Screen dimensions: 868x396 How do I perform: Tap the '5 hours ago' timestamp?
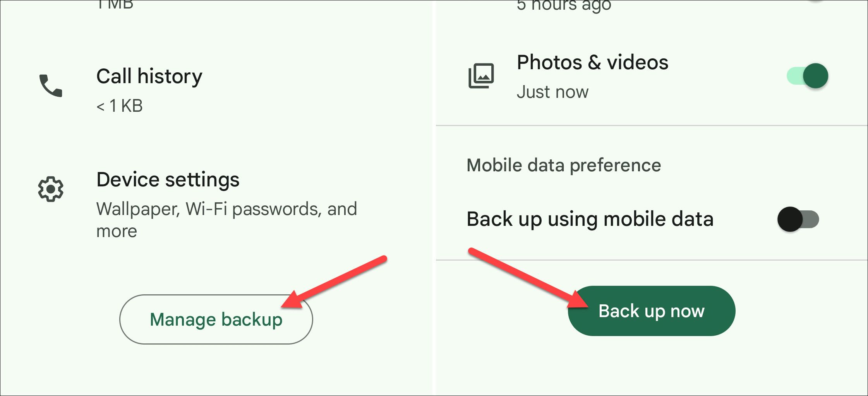(x=564, y=5)
